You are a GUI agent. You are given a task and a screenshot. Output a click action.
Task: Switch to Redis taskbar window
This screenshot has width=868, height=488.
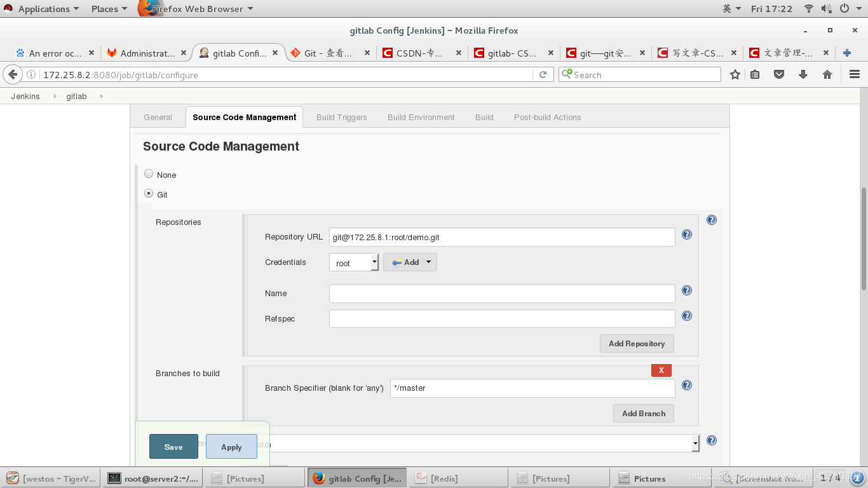(x=459, y=478)
